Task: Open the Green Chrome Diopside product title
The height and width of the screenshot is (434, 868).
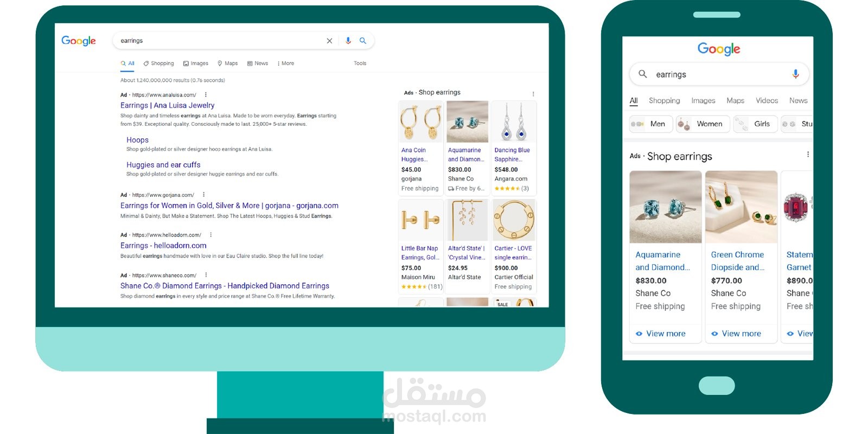Action: point(738,261)
